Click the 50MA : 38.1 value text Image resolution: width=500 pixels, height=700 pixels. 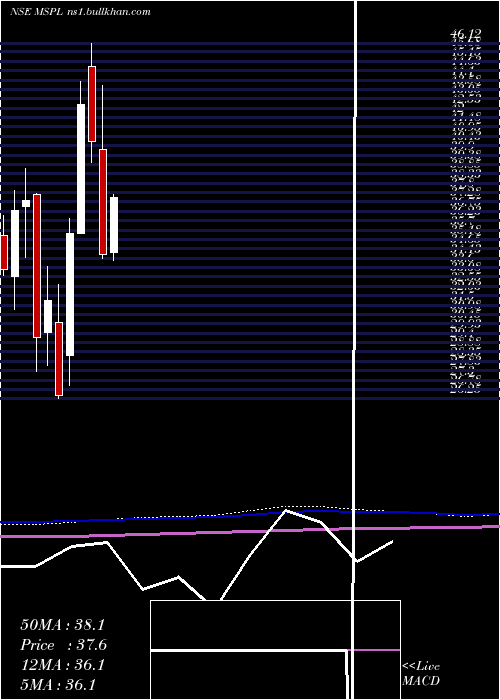[62, 625]
